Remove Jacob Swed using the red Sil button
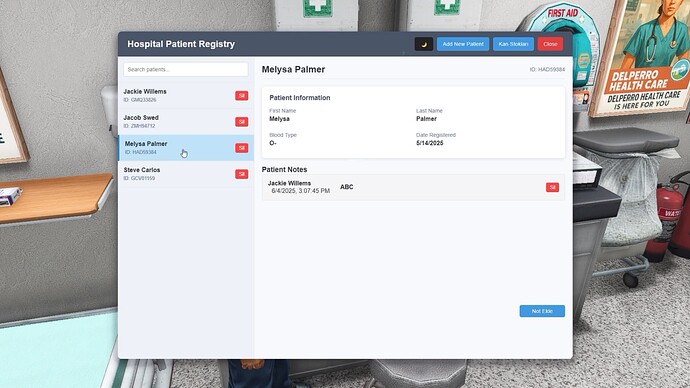 (242, 121)
